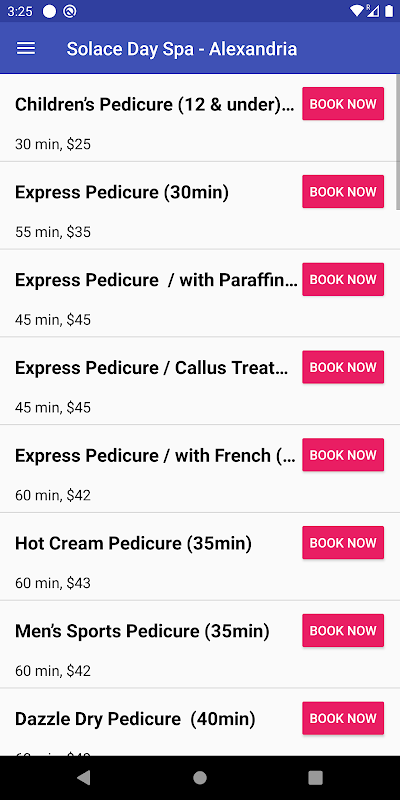Screen dimensions: 400x800
Task: Tap the Android back navigation button
Action: 84,778
